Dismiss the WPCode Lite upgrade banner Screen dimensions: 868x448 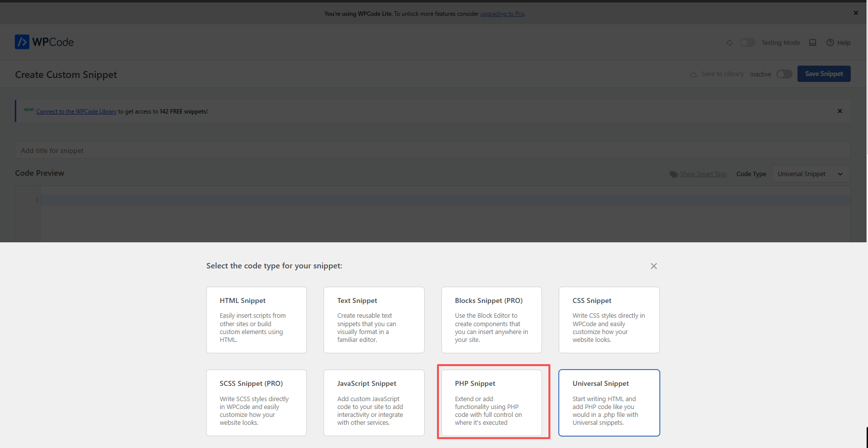(856, 13)
